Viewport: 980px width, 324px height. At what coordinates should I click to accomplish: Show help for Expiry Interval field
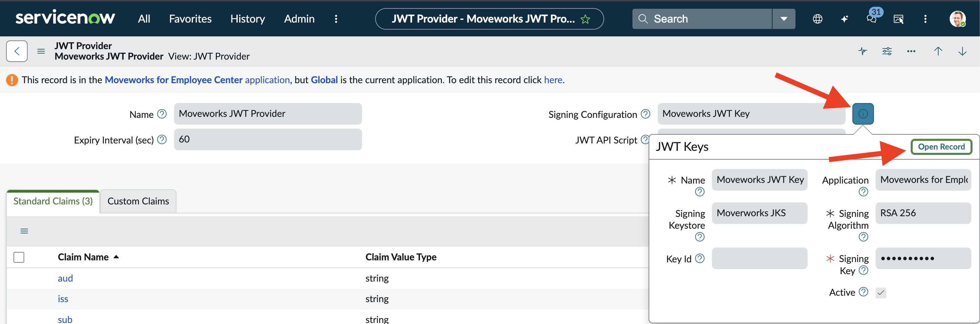coord(162,139)
